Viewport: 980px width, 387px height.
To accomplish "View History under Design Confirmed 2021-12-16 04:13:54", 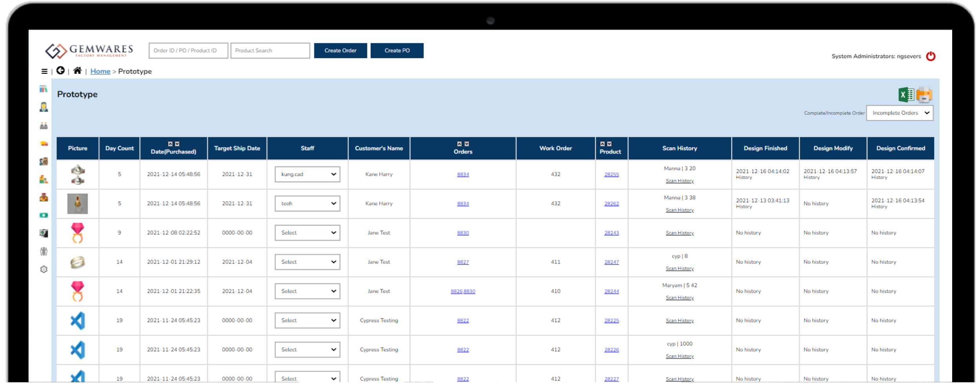I will coord(879,207).
